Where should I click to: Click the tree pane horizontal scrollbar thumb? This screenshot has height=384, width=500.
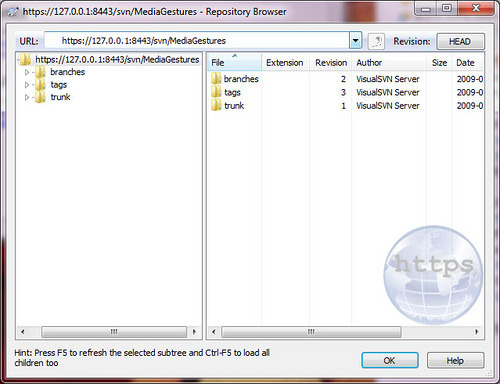click(114, 332)
